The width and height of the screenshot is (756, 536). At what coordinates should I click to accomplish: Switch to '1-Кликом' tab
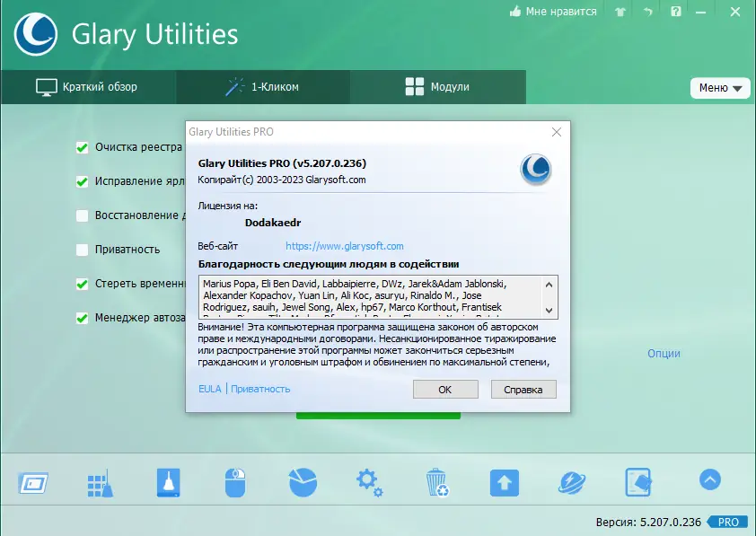point(263,87)
